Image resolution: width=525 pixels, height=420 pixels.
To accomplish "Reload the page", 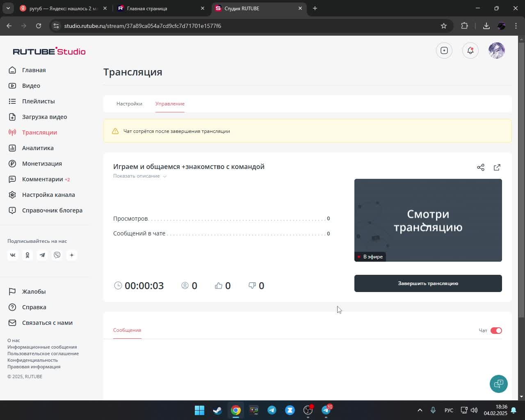I will 39,26.
